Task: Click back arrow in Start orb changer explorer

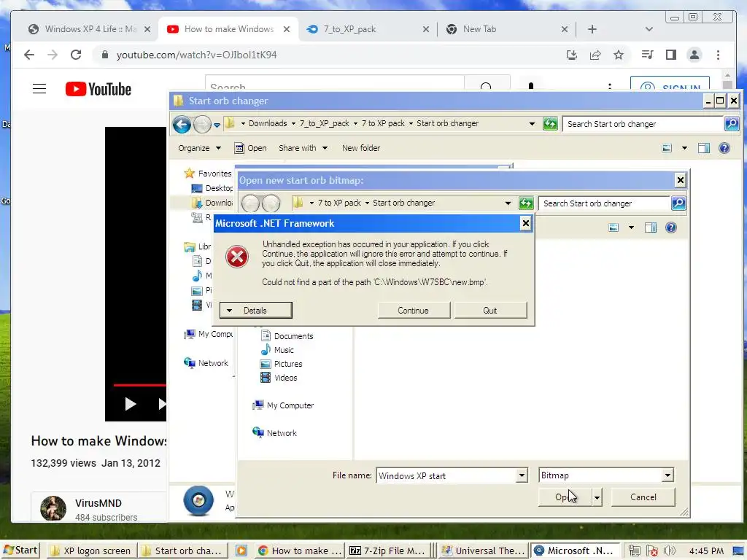Action: [182, 125]
